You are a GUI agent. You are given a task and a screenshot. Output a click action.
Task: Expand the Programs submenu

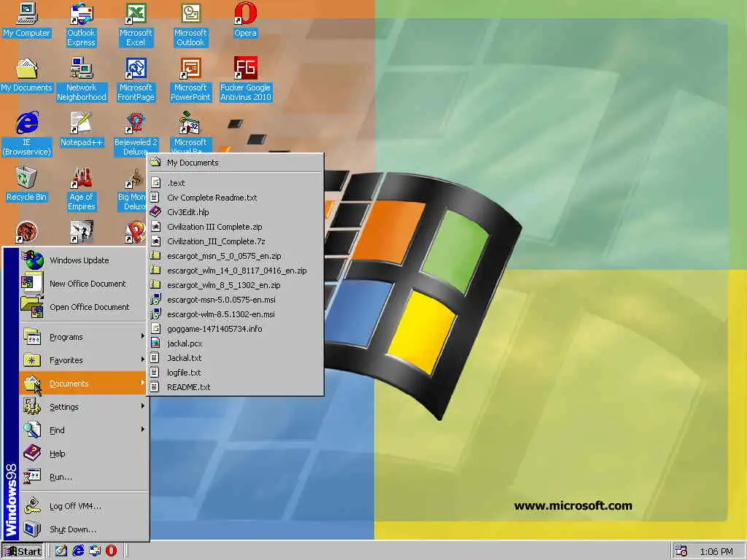(x=83, y=337)
